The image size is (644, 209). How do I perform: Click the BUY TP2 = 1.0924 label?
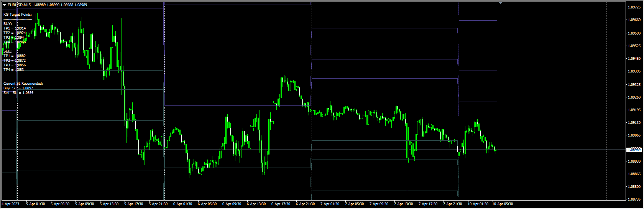tap(15, 33)
